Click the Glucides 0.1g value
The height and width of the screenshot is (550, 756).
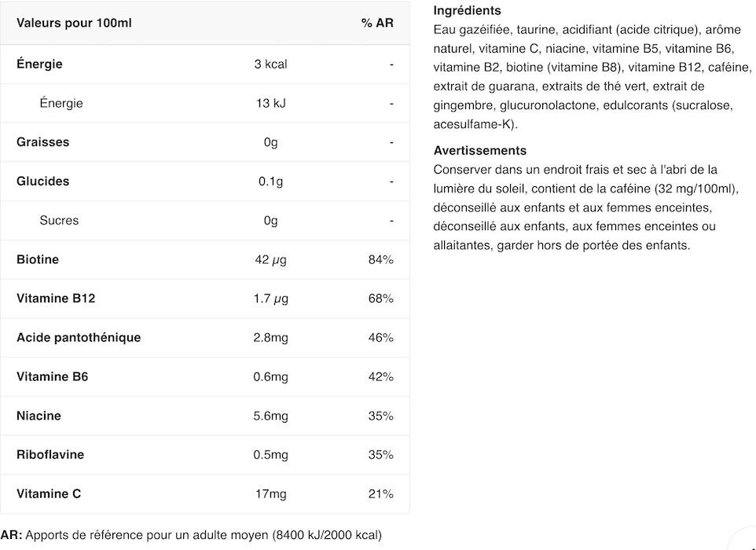[270, 181]
